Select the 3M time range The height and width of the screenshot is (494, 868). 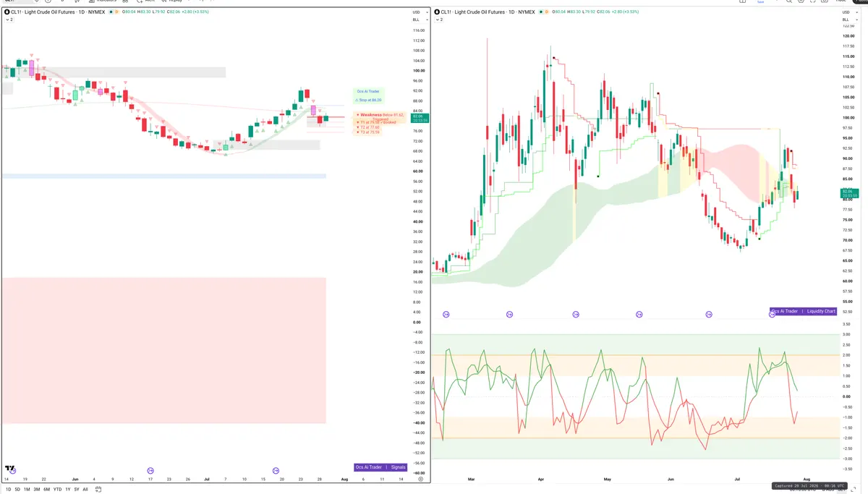[37, 489]
